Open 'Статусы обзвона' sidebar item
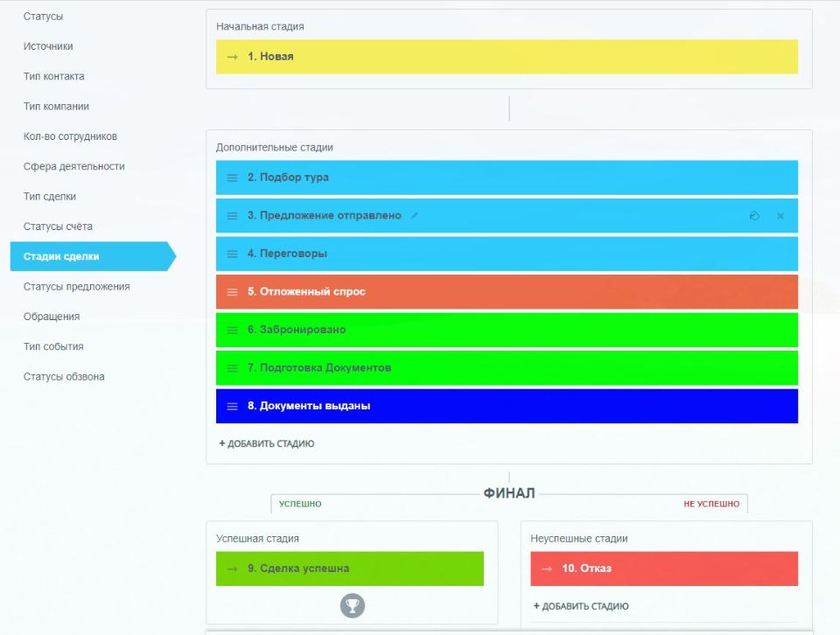Viewport: 840px width, 635px height. [x=64, y=377]
